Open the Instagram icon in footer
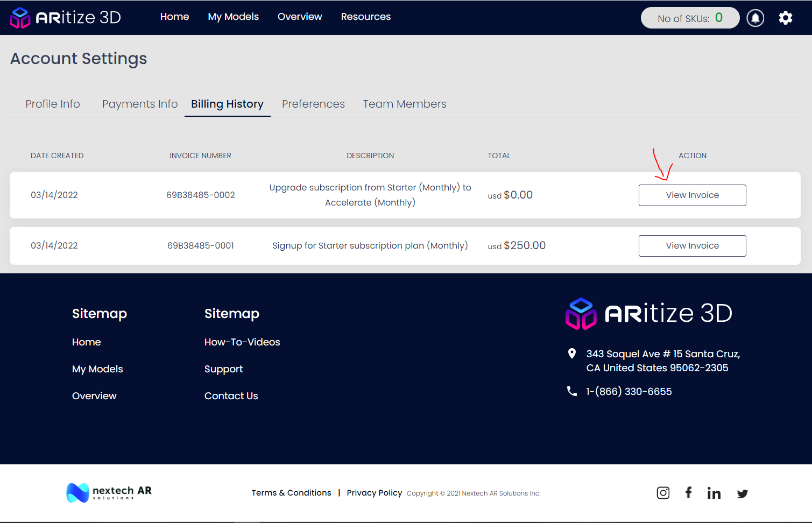 pyautogui.click(x=663, y=493)
